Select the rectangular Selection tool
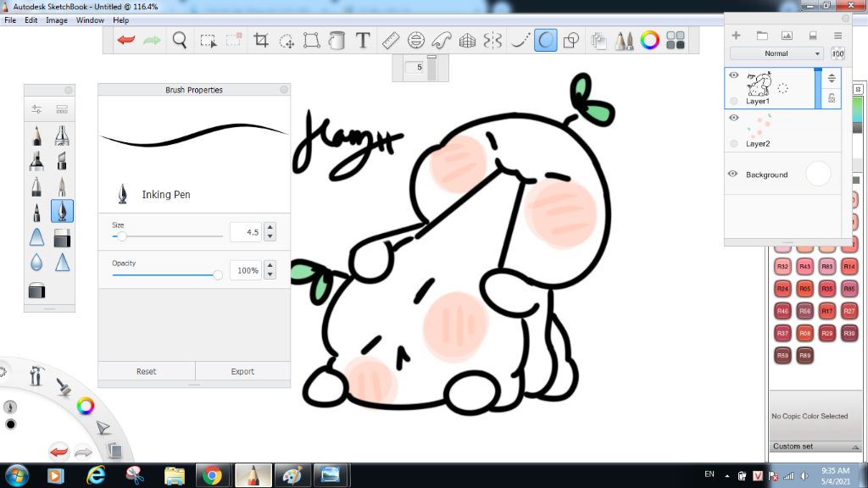Image resolution: width=868 pixels, height=488 pixels. [x=209, y=41]
